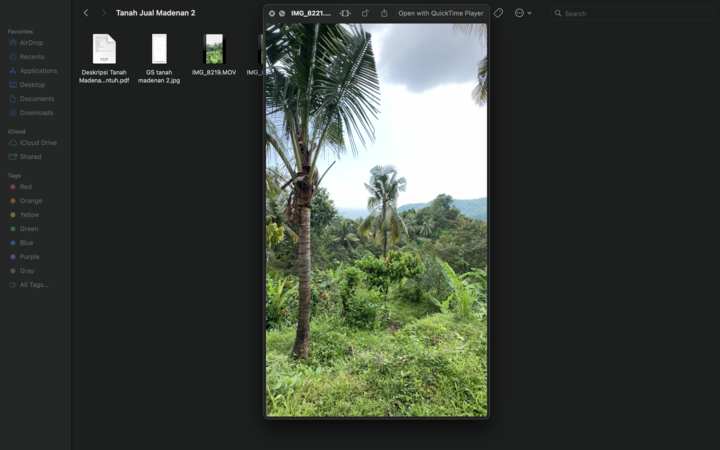Open the ellipsis action dropdown menu
This screenshot has width=720, height=450.
tap(522, 13)
